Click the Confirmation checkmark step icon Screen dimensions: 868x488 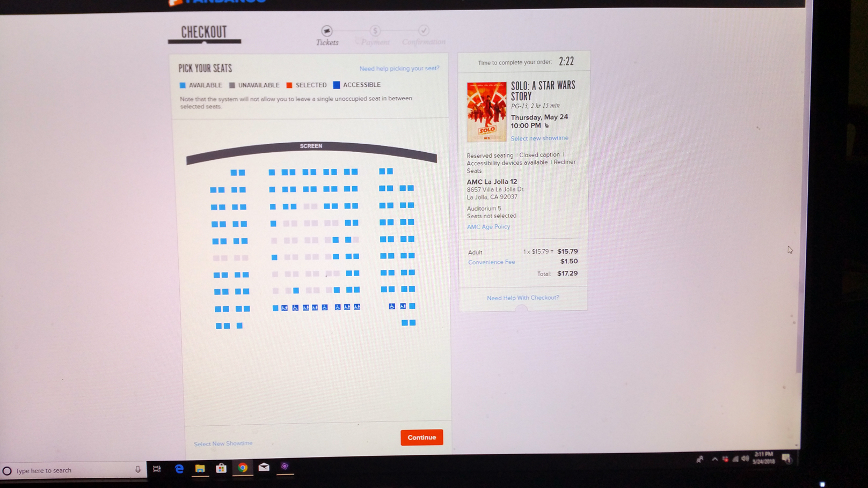[x=424, y=30]
